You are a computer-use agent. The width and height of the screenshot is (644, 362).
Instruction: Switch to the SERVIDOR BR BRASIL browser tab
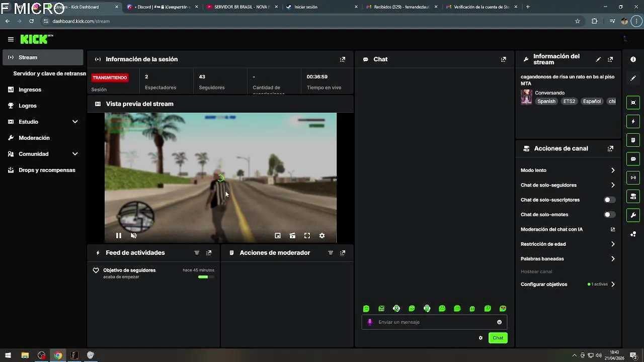242,7
